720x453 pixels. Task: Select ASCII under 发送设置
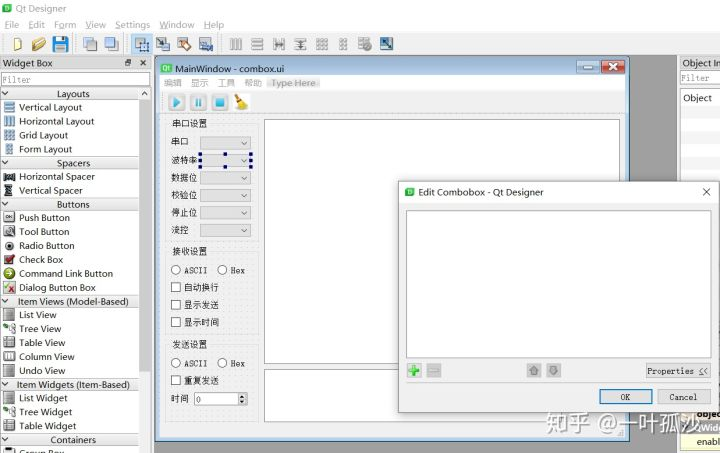pyautogui.click(x=189, y=363)
